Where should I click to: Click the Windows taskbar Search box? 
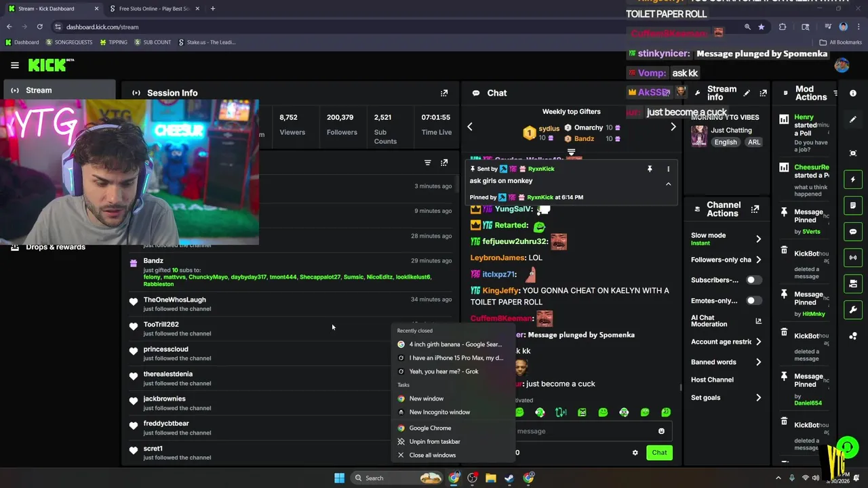coord(398,478)
